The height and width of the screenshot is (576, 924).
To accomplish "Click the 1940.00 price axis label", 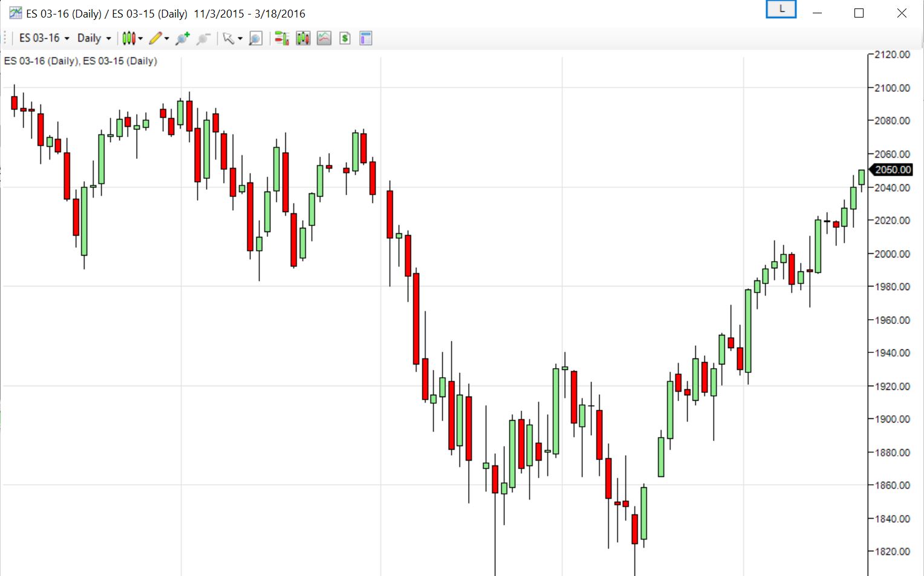I will pos(892,353).
